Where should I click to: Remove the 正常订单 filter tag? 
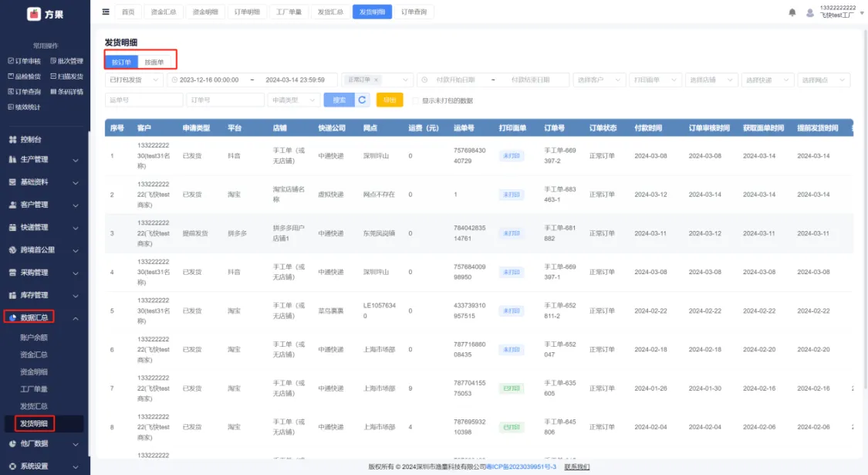click(376, 80)
